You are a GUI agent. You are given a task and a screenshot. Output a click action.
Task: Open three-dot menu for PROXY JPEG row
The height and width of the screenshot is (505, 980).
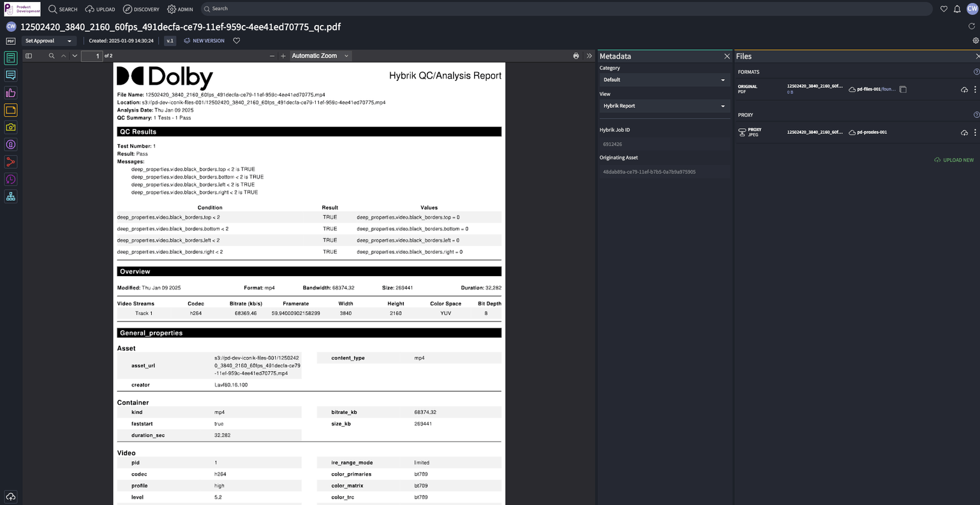pyautogui.click(x=975, y=133)
